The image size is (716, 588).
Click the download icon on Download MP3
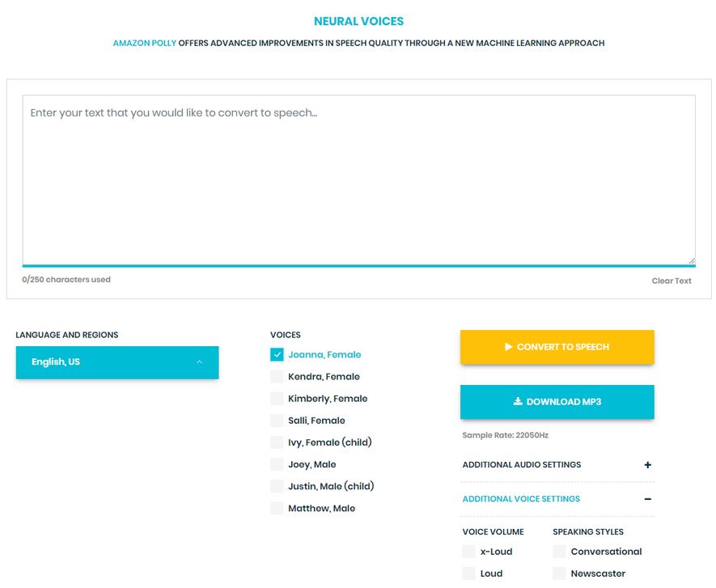[517, 401]
